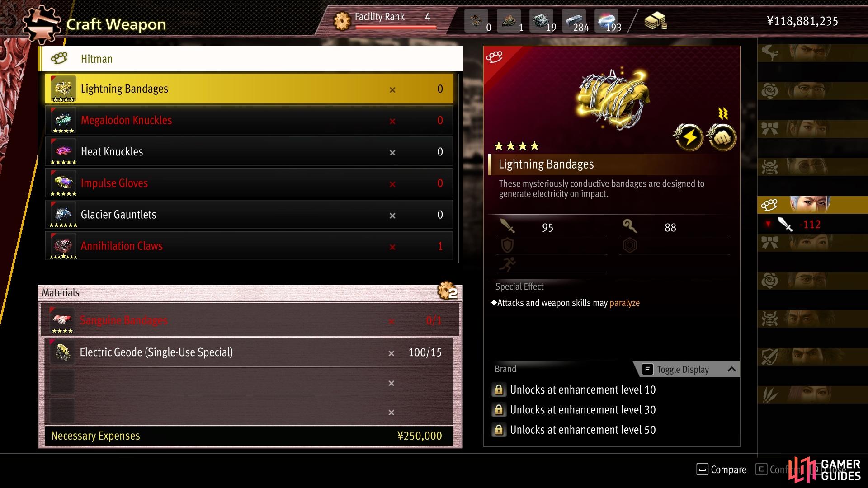Viewport: 868px width, 488px height.
Task: Click the Megalodon Knuckles item icon
Action: pos(63,120)
